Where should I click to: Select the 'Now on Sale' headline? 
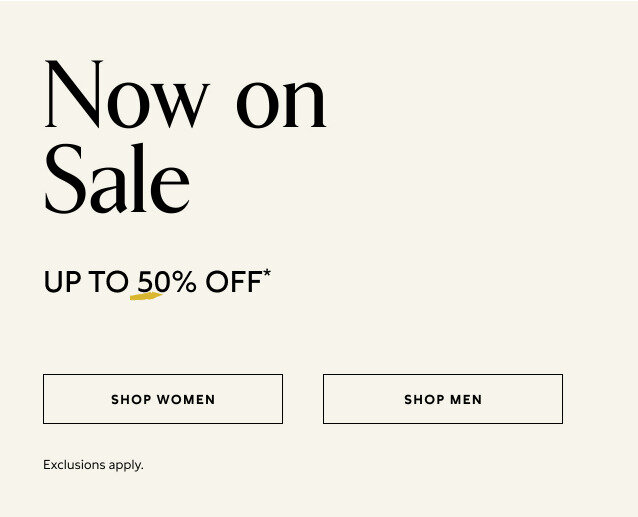[x=185, y=137]
